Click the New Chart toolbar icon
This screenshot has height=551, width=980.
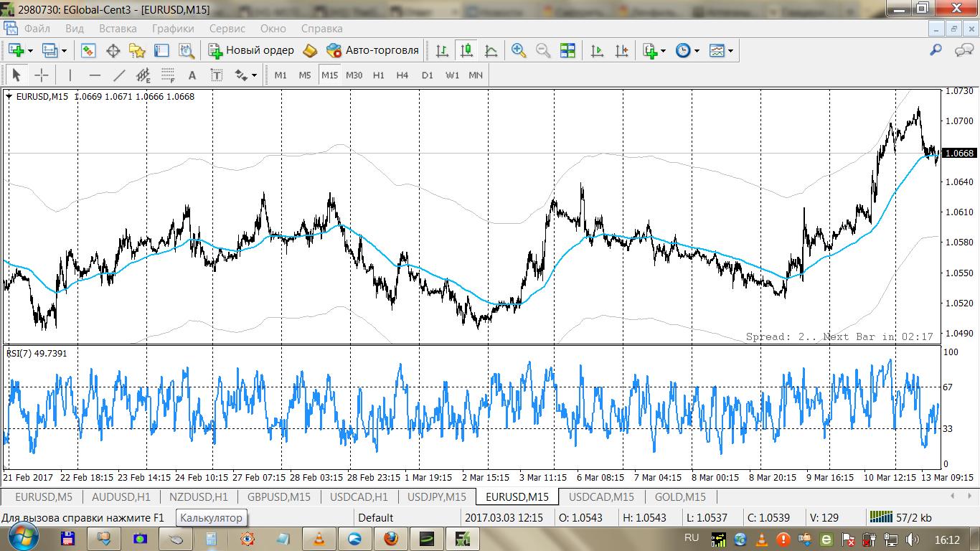pos(16,50)
